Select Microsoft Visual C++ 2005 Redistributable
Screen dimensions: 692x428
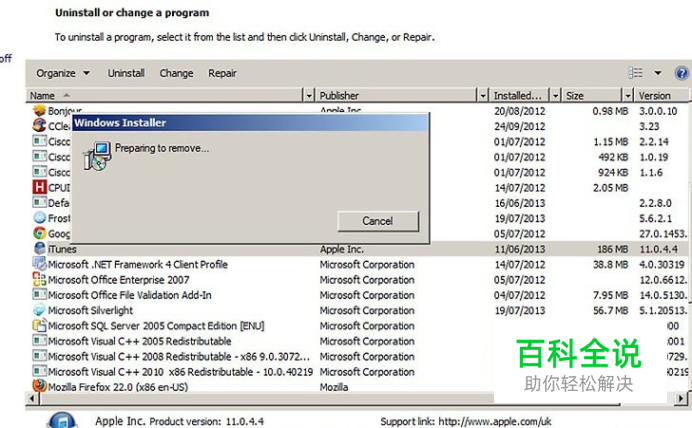coord(139,341)
